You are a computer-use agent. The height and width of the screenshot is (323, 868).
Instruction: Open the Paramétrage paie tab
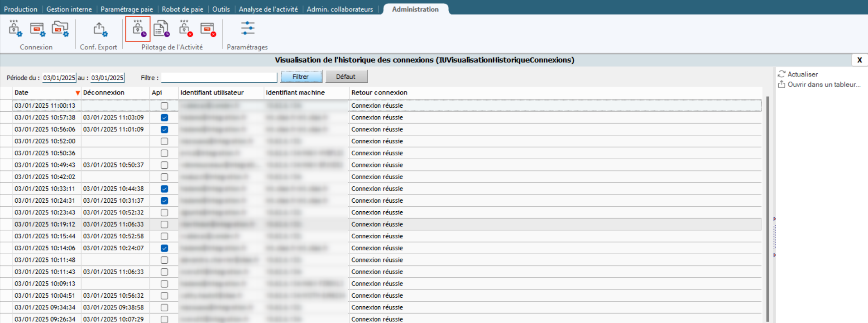pyautogui.click(x=127, y=9)
